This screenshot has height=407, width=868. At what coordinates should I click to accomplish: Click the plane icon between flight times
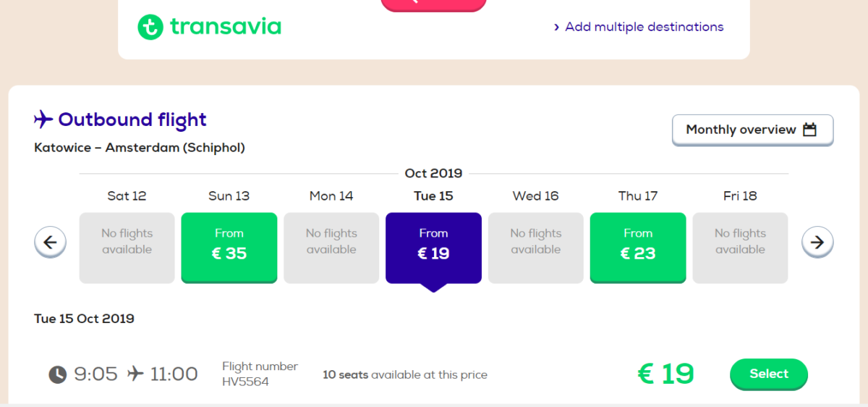135,374
